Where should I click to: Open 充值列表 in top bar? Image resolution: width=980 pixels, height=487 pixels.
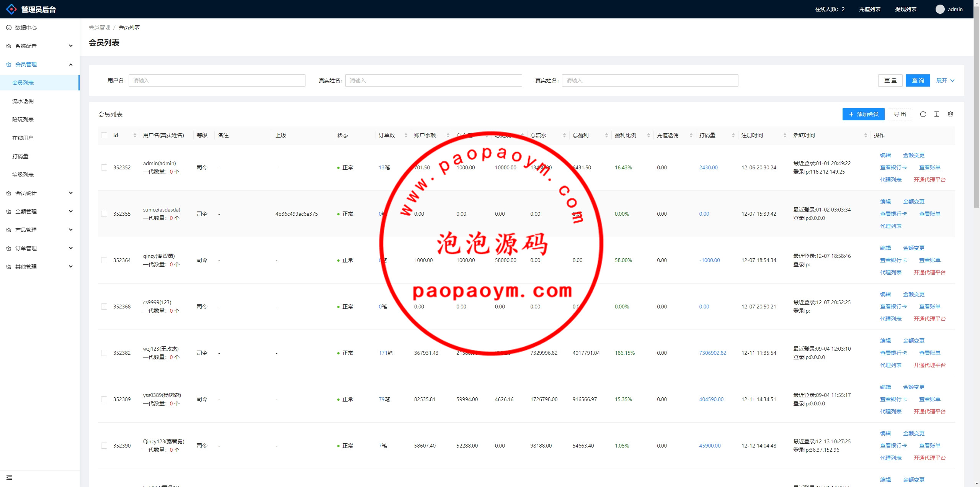(869, 9)
